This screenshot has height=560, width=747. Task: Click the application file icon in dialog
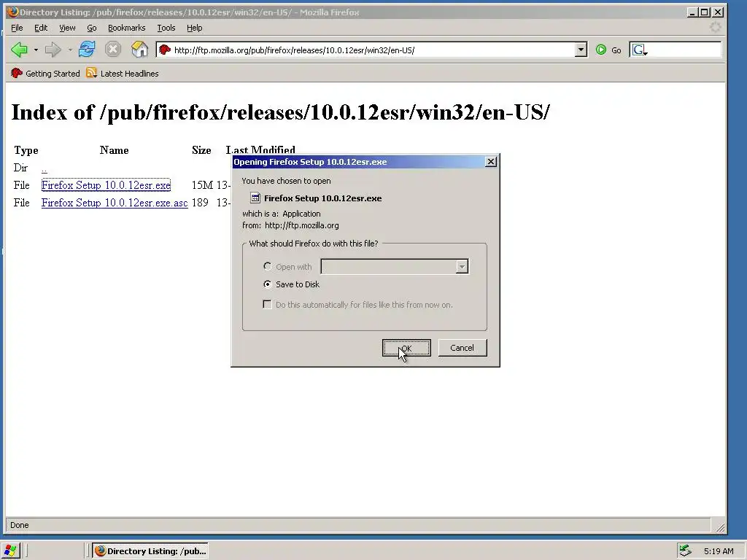pyautogui.click(x=255, y=198)
